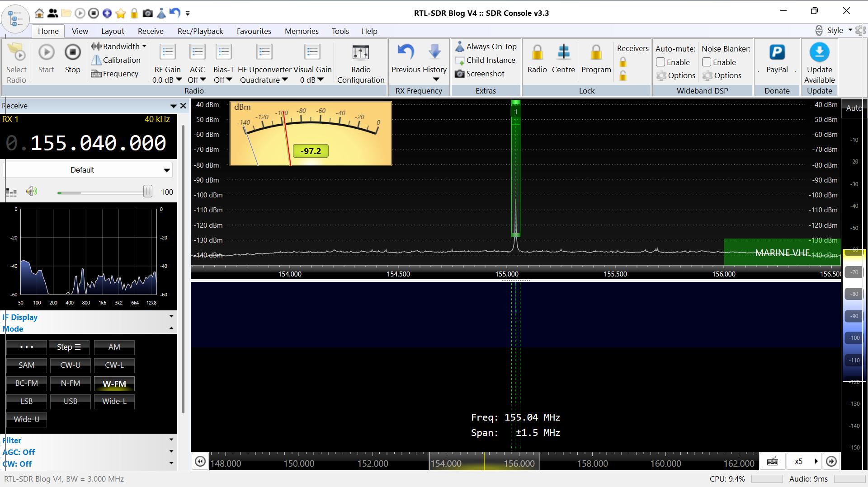The width and height of the screenshot is (868, 487).
Task: Mute audio with the speaker icon
Action: pyautogui.click(x=31, y=192)
